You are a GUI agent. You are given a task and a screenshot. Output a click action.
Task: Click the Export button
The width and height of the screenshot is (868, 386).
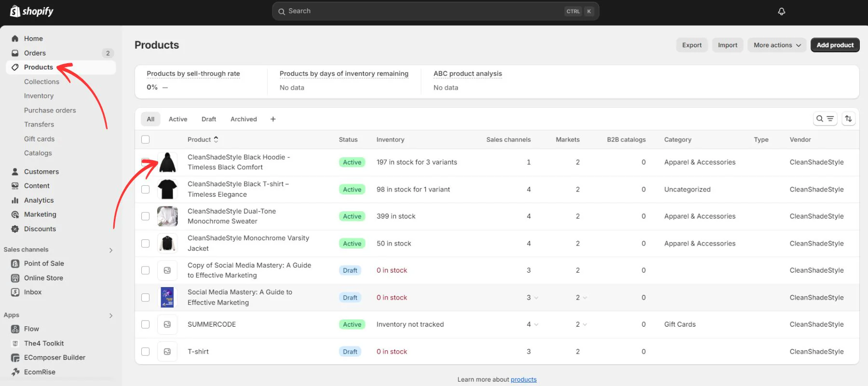pyautogui.click(x=692, y=45)
